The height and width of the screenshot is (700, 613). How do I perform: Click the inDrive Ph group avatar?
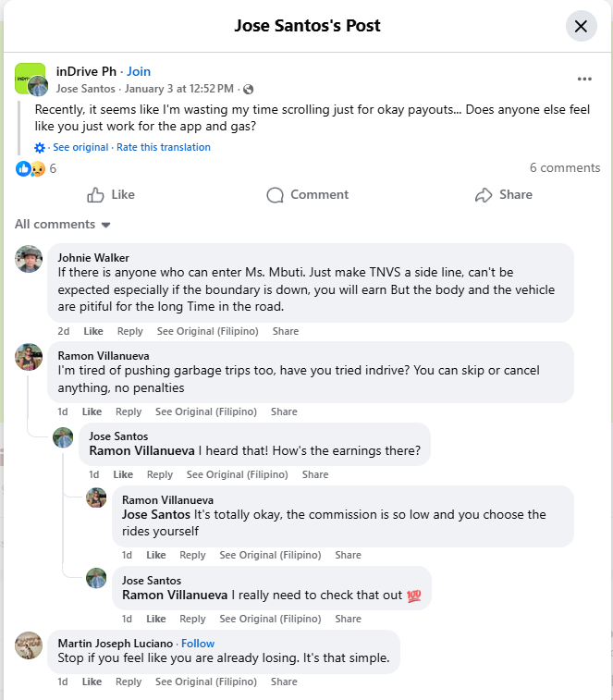[31, 80]
